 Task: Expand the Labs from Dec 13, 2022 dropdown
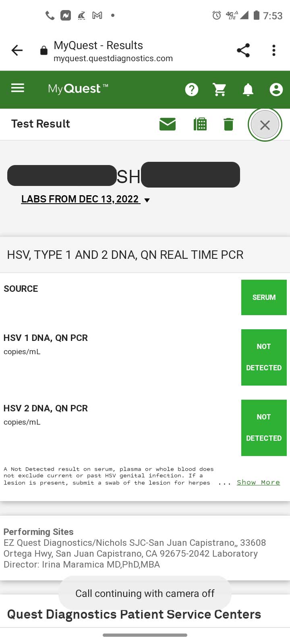click(81, 199)
